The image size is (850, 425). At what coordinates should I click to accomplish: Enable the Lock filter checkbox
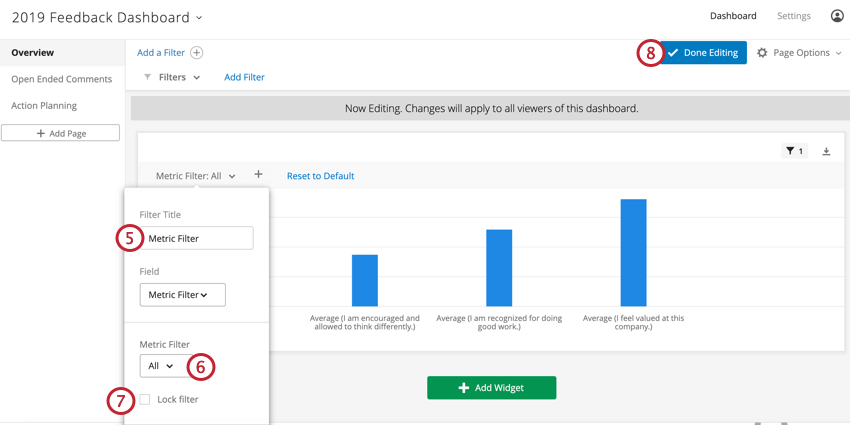click(145, 400)
